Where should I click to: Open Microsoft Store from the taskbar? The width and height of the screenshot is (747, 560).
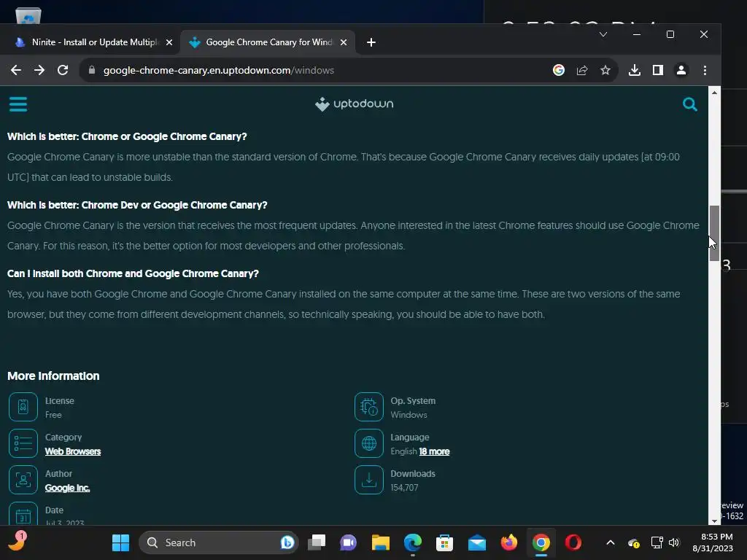pos(444,542)
